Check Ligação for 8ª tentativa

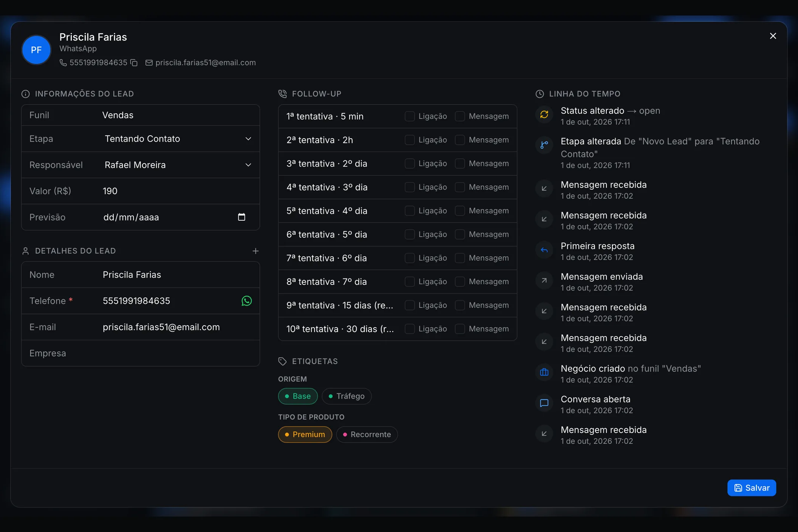tap(410, 281)
